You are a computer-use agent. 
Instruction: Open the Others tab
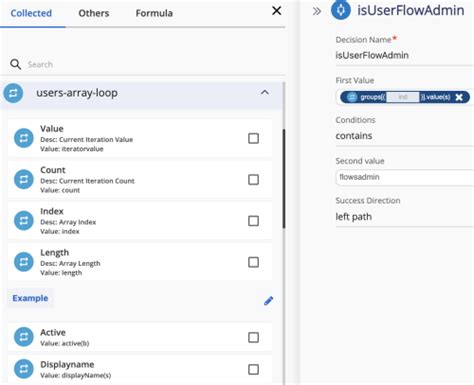point(94,13)
